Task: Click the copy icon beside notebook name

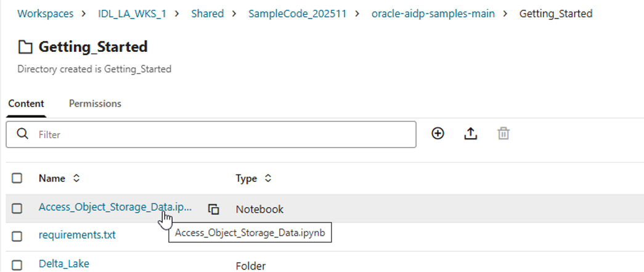Action: click(x=213, y=209)
